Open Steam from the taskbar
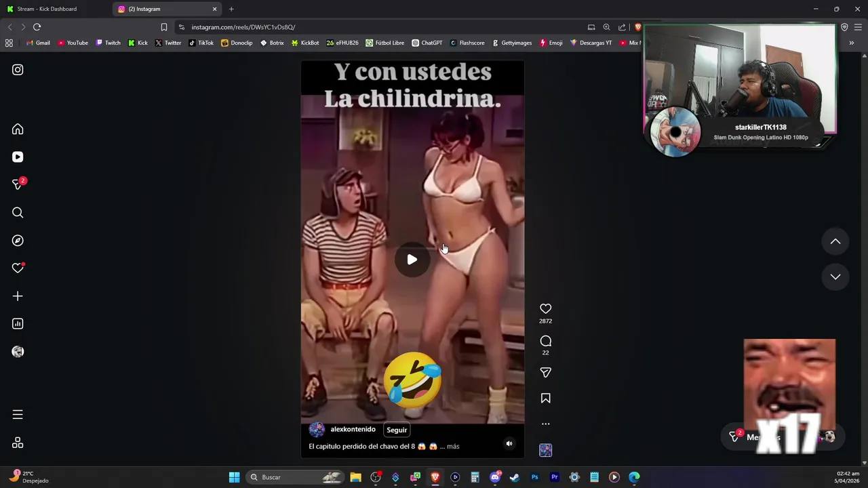The width and height of the screenshot is (868, 488). pyautogui.click(x=515, y=477)
